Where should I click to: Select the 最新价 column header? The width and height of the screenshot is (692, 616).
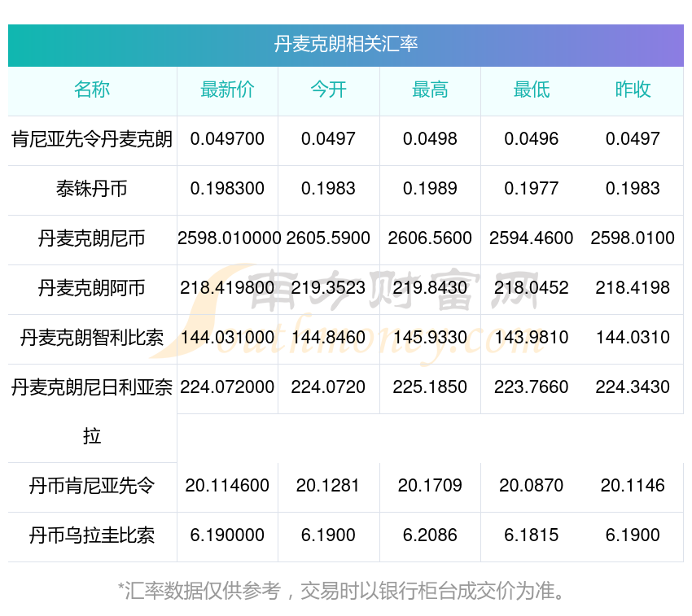pos(227,90)
